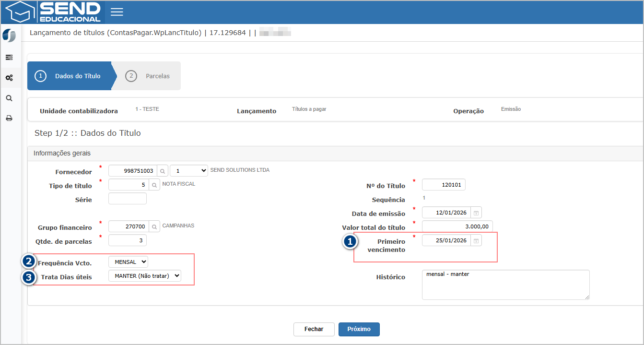Open the Primeiro vencimento calendar picker

pyautogui.click(x=476, y=241)
